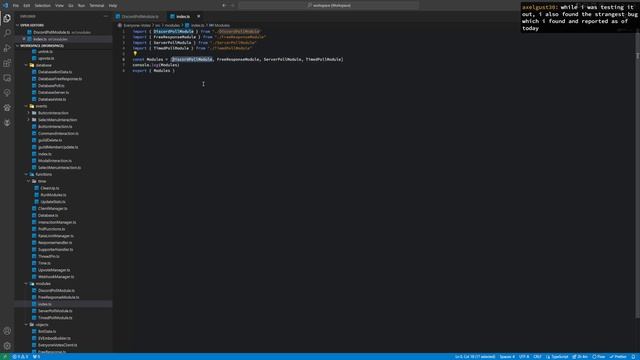Image resolution: width=640 pixels, height=360 pixels.
Task: Open Explorer views and more actions ellipsis
Action: coord(106,16)
